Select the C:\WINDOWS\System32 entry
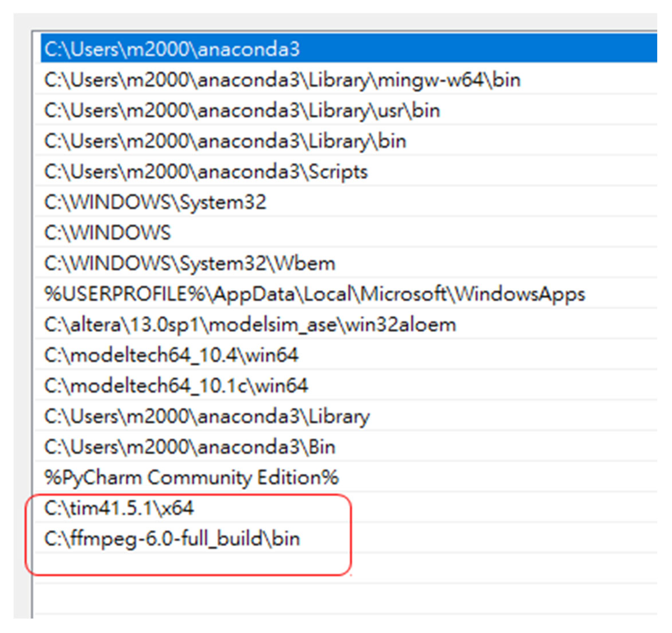The width and height of the screenshot is (672, 633). (x=155, y=202)
